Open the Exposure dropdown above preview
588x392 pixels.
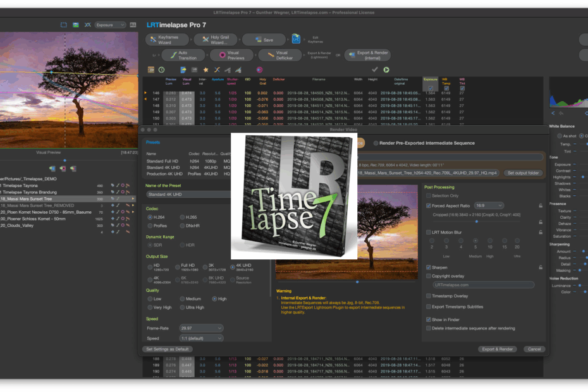tap(110, 25)
